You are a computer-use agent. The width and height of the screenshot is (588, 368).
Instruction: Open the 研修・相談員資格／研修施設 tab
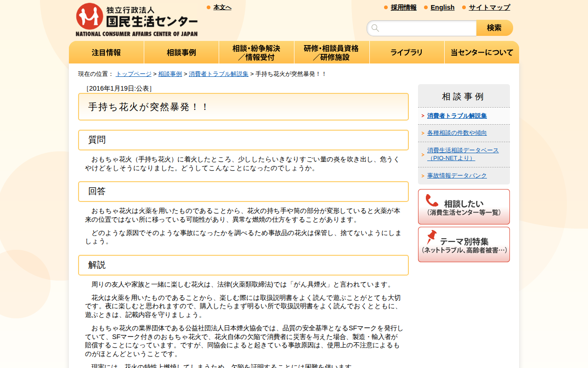pyautogui.click(x=332, y=52)
